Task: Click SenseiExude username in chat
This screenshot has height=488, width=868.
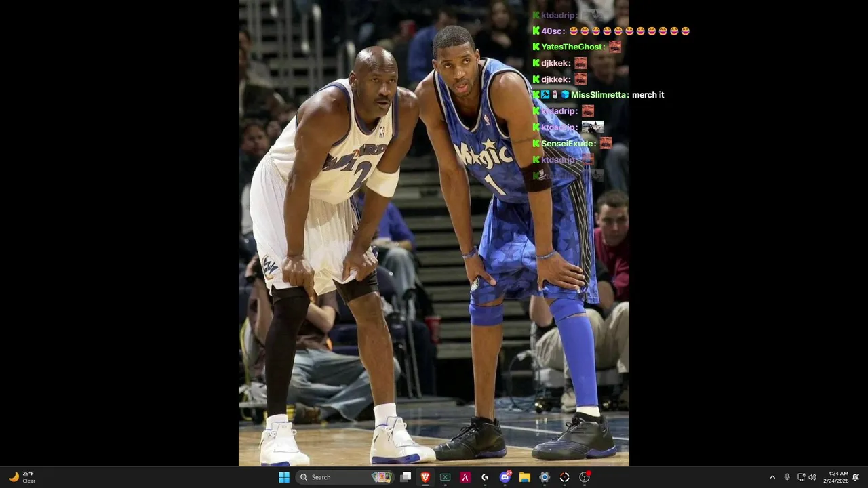Action: pos(568,144)
